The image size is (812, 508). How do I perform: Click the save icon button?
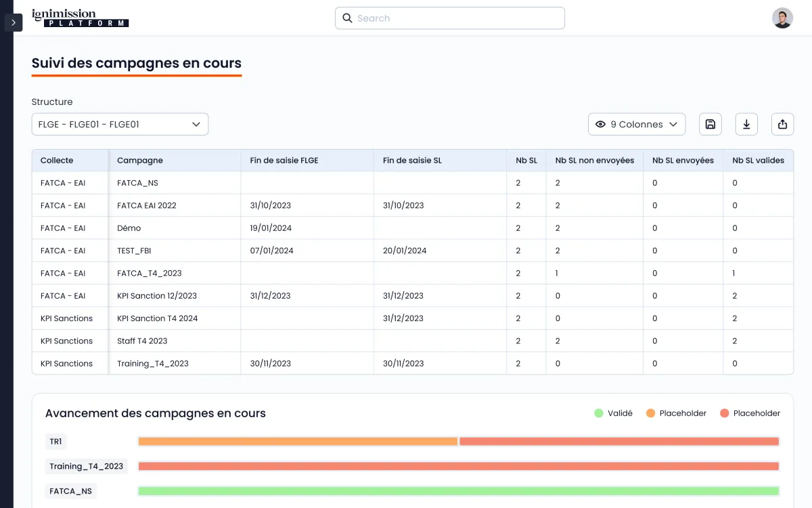[710, 124]
